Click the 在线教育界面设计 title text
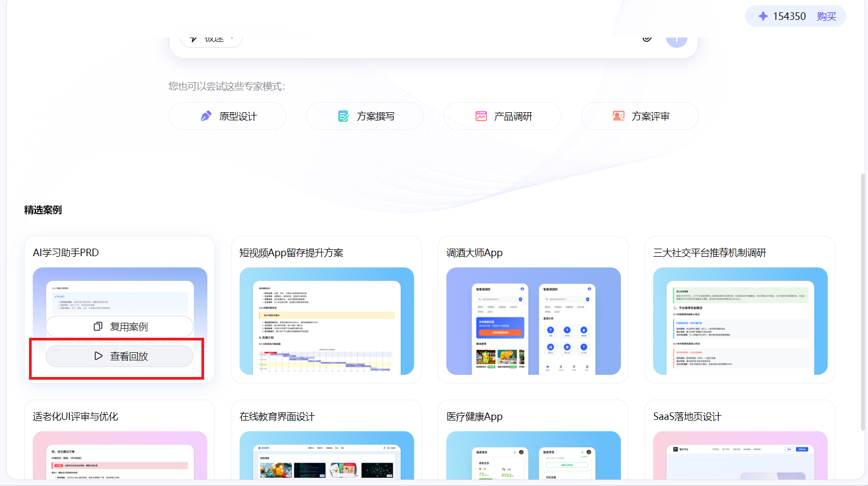The height and width of the screenshot is (486, 868). tap(277, 416)
